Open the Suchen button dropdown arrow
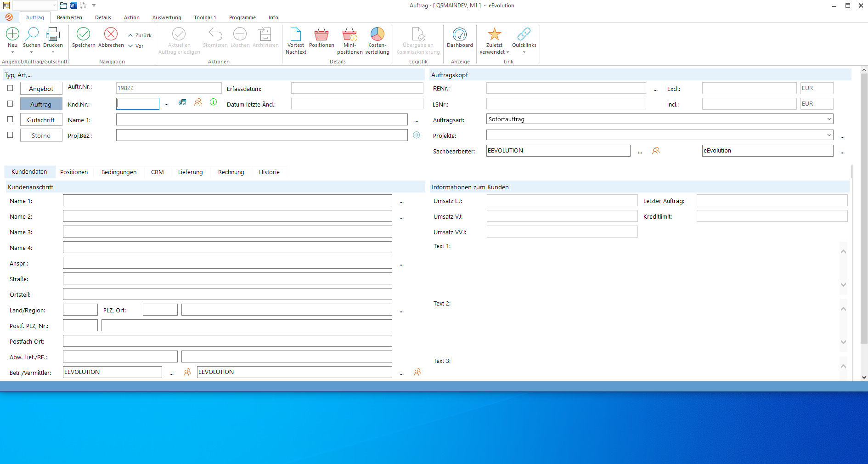This screenshot has height=464, width=868. pos(32,52)
